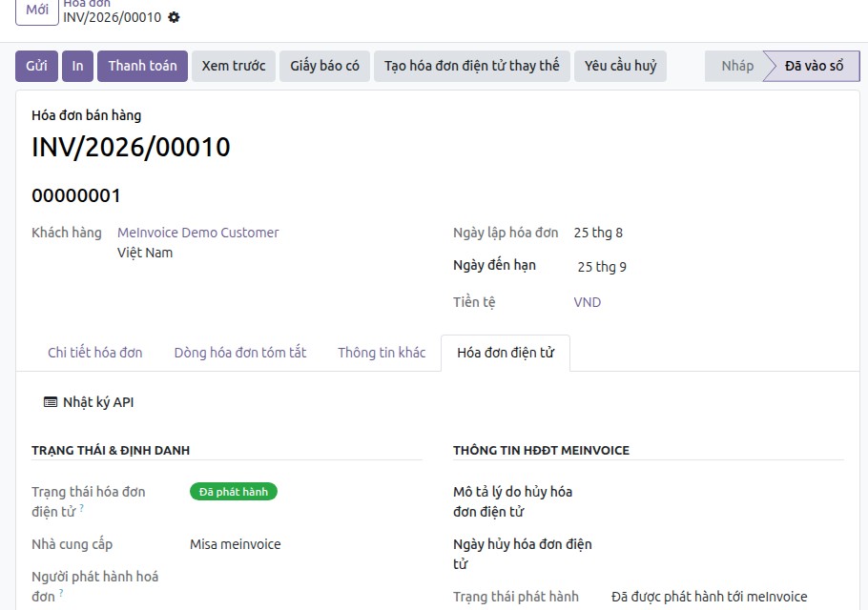Screen dimensions: 868x610
Task: Register payment via Thanh toán
Action: point(142,66)
